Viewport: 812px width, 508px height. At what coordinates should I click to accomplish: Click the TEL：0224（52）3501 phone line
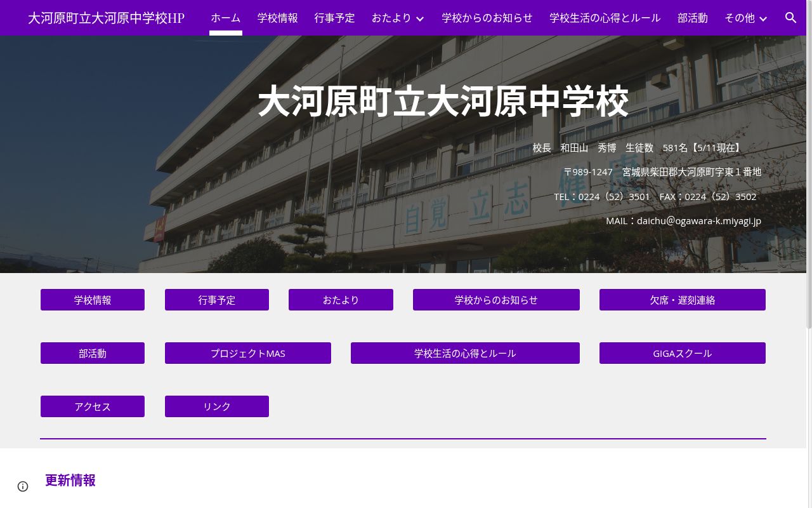(x=602, y=197)
